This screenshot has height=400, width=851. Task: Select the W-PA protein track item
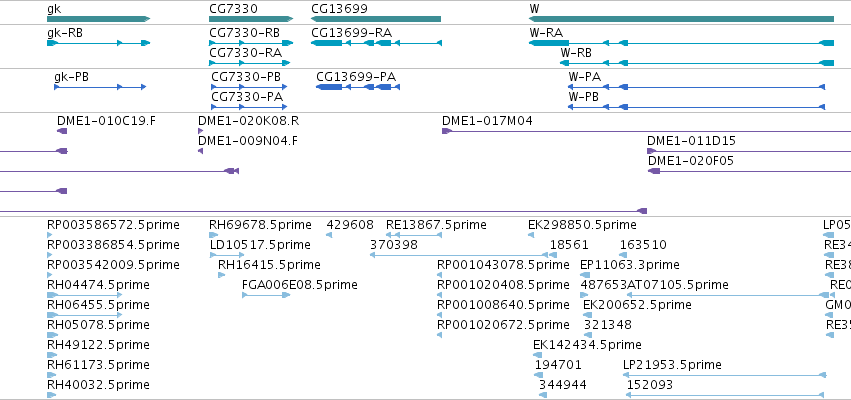(x=697, y=87)
